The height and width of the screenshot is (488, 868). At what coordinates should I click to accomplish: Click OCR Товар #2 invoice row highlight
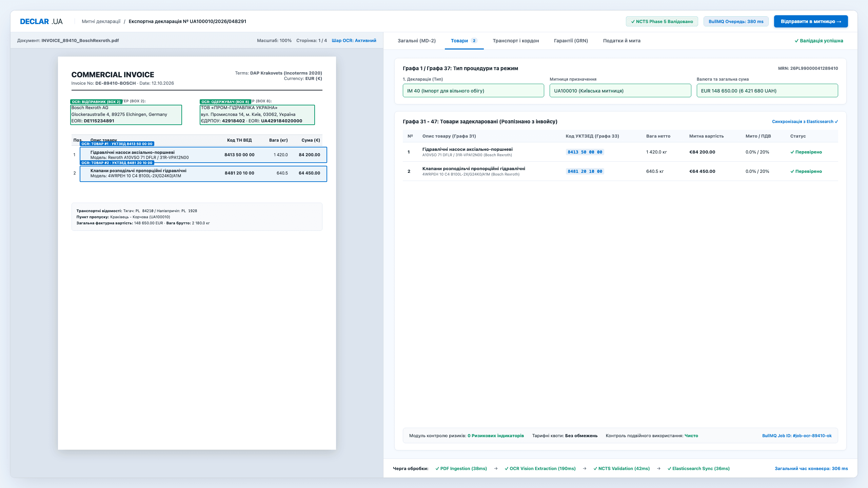203,174
